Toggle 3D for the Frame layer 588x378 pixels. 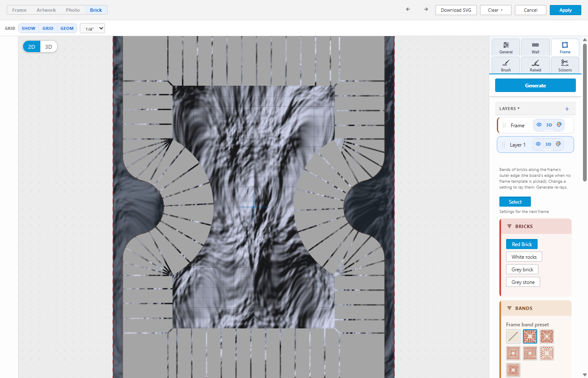pos(549,125)
